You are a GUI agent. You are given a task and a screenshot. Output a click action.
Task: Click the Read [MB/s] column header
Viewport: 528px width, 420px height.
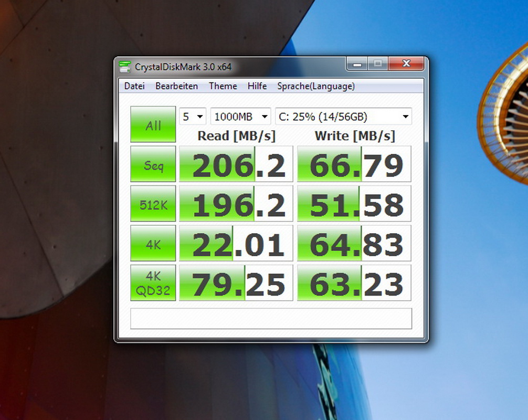click(236, 136)
